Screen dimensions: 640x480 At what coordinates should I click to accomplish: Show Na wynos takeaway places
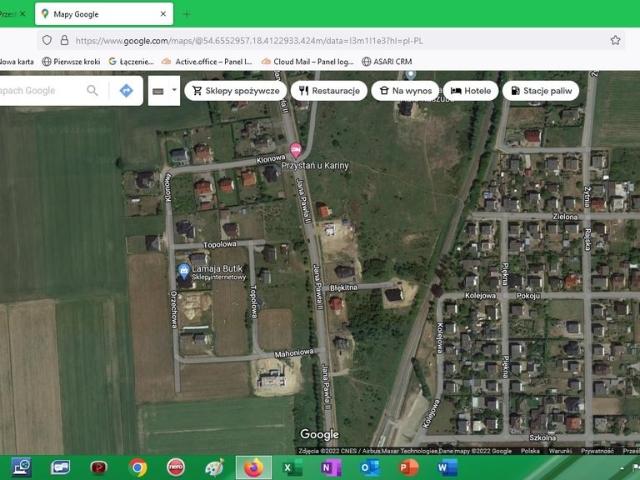tap(405, 90)
